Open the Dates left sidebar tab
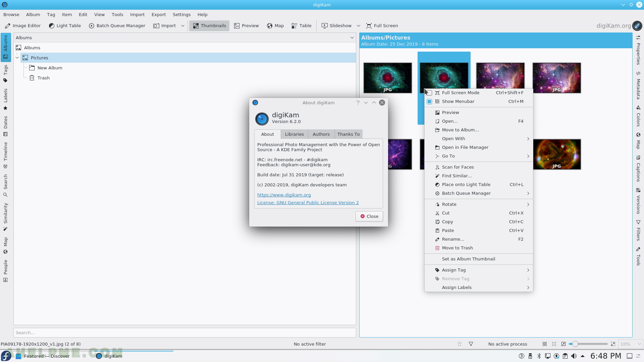Viewport: 644px width, 362px height. click(x=5, y=126)
